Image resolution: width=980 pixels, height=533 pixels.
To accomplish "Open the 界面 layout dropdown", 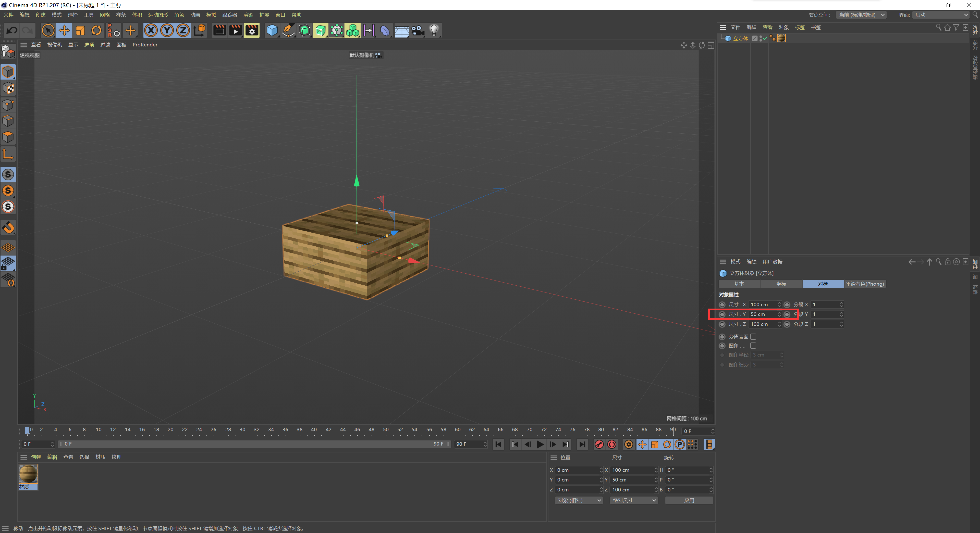I will pyautogui.click(x=941, y=15).
